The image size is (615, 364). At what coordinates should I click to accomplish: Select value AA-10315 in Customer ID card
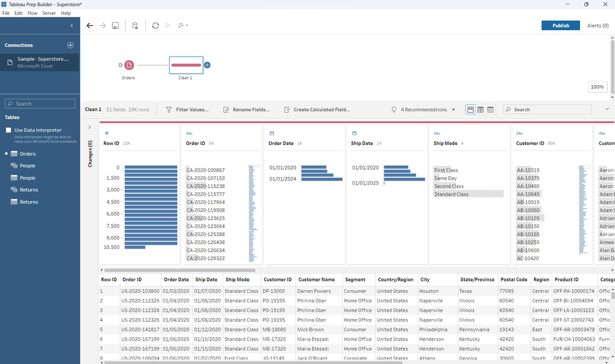tap(528, 170)
